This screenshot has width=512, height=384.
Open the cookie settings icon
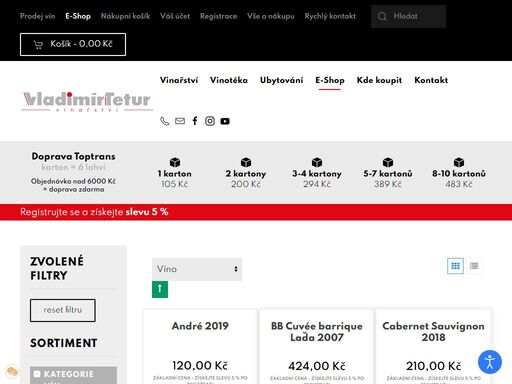(x=12, y=371)
